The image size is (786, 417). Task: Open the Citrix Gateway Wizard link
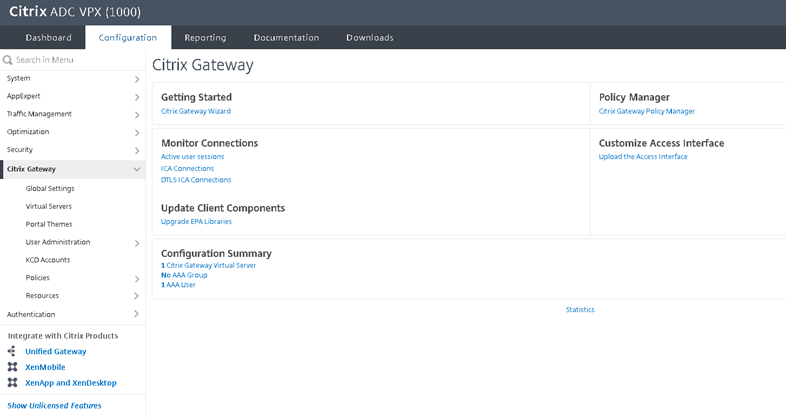[x=196, y=111]
